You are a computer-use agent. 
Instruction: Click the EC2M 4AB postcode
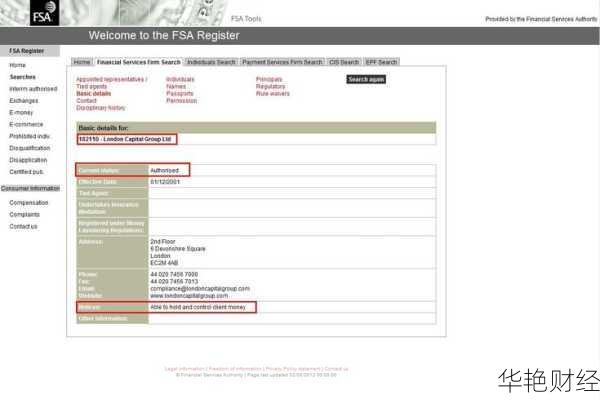(164, 263)
